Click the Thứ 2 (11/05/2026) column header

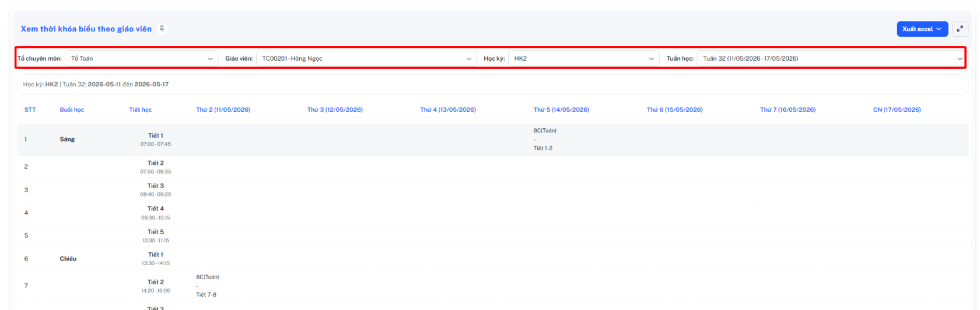tap(223, 110)
